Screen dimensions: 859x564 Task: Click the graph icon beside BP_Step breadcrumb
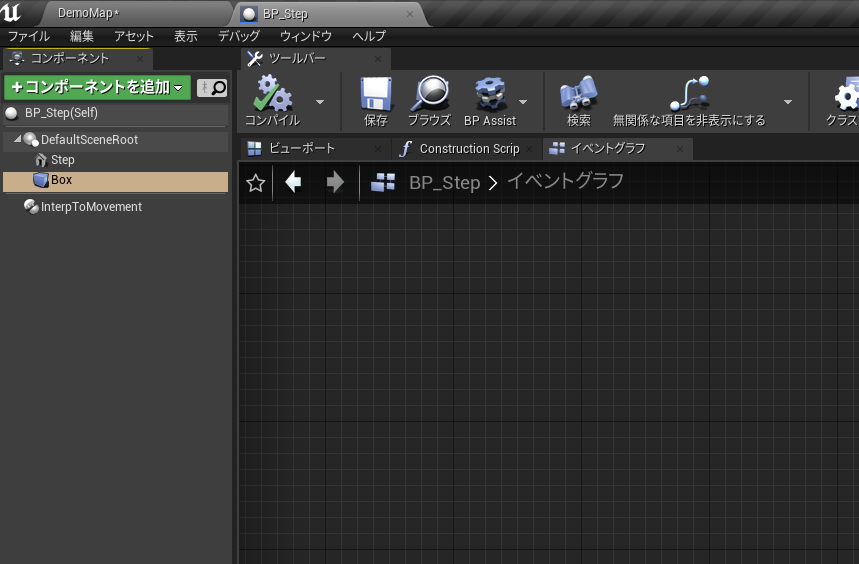point(383,182)
